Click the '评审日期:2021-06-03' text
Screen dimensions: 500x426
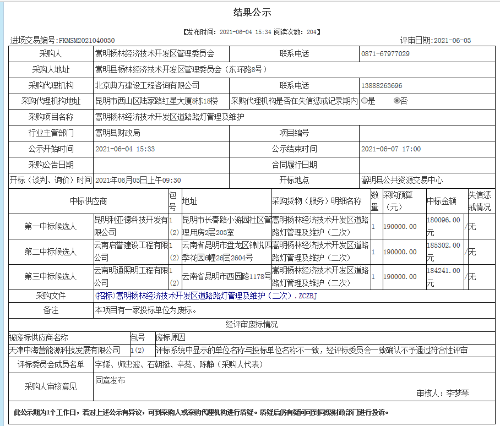click(x=436, y=41)
